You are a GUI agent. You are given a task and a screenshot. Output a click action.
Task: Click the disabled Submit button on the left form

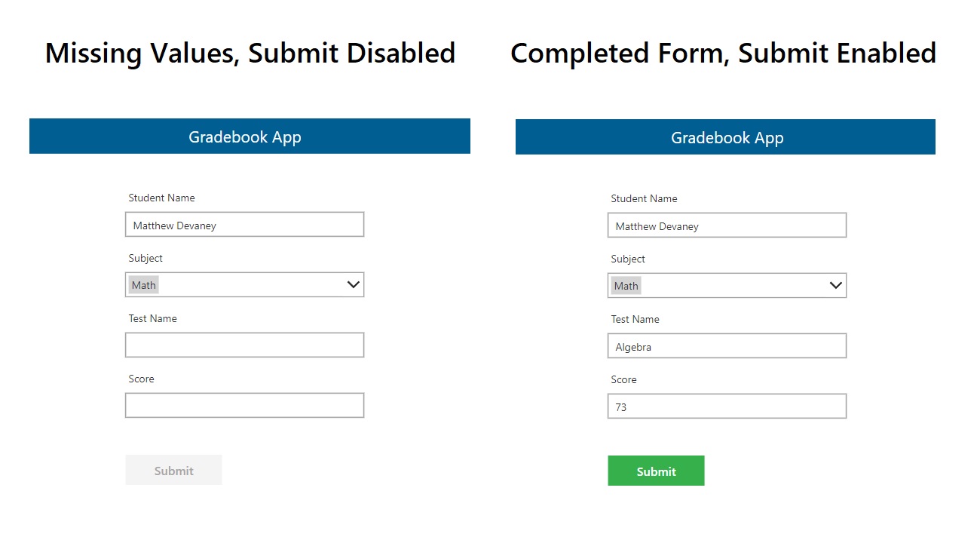173,470
